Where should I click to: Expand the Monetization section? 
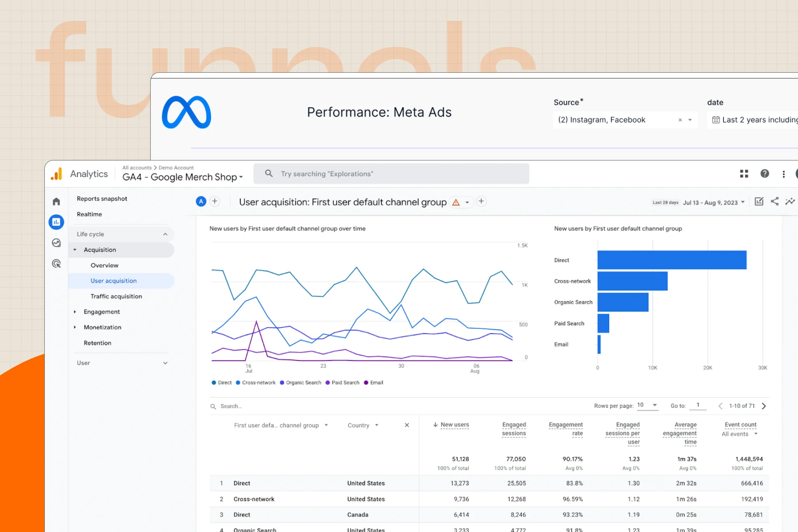[x=75, y=328]
